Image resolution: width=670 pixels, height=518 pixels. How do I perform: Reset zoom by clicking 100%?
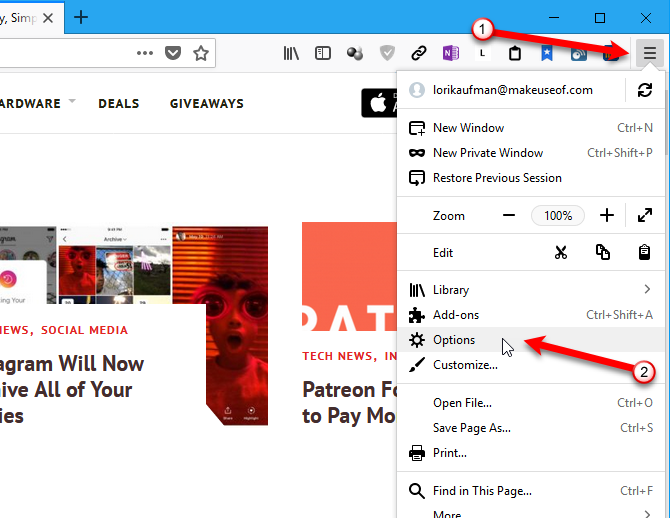click(558, 215)
